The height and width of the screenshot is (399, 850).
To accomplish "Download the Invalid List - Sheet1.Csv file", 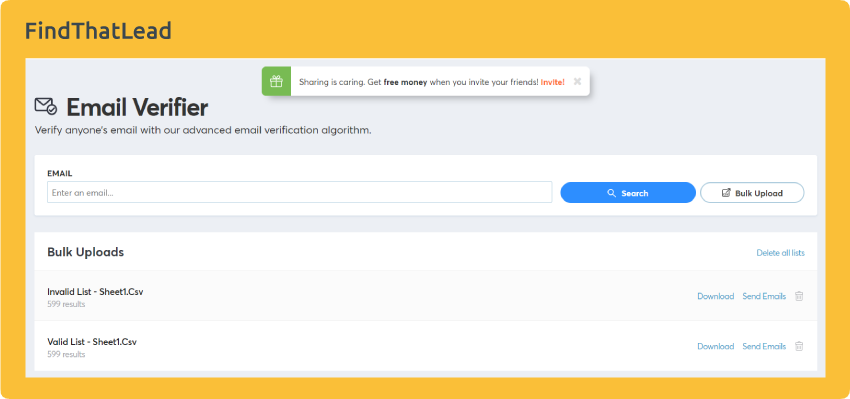I will (x=716, y=296).
